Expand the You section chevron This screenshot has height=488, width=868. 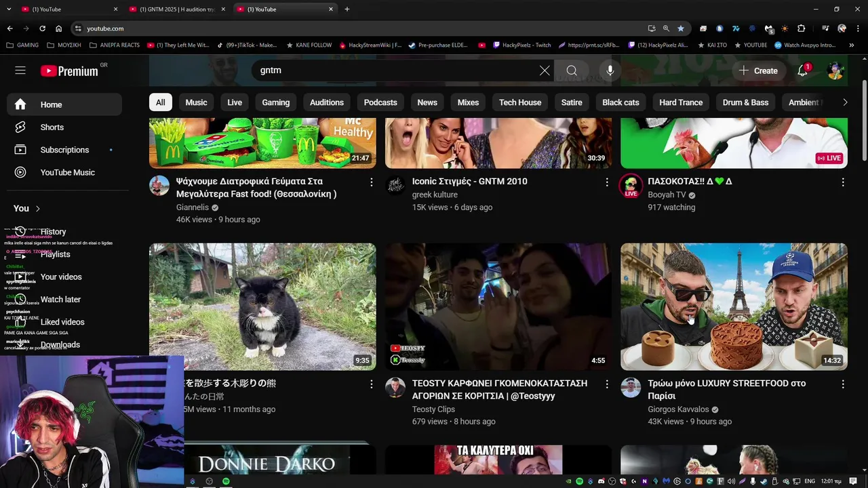[x=37, y=209]
